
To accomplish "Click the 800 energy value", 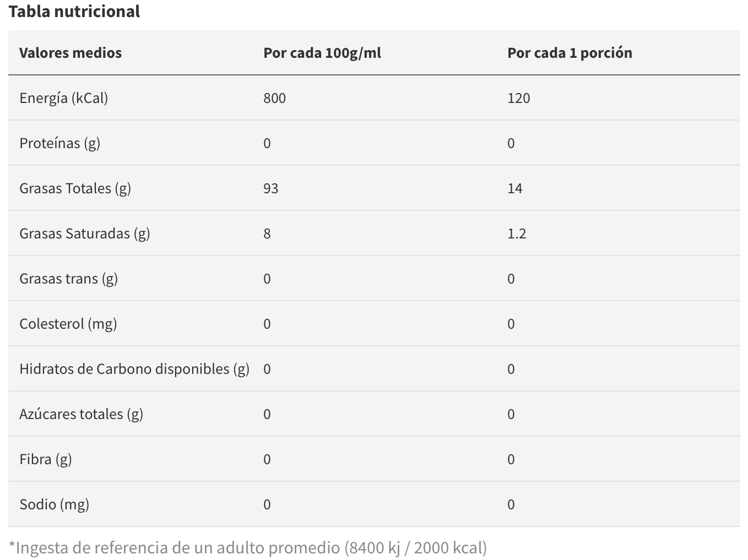I will tap(274, 98).
